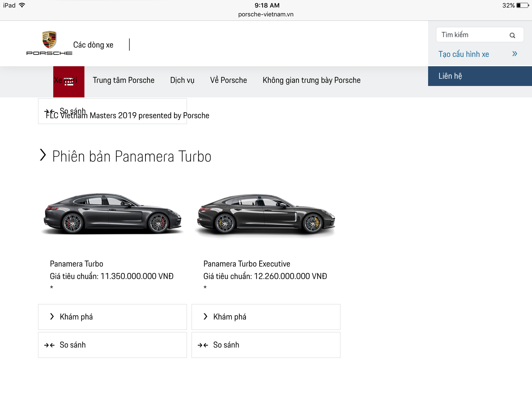The image size is (532, 399).
Task: Tap the 9:18 AM clock
Action: pyautogui.click(x=267, y=5)
